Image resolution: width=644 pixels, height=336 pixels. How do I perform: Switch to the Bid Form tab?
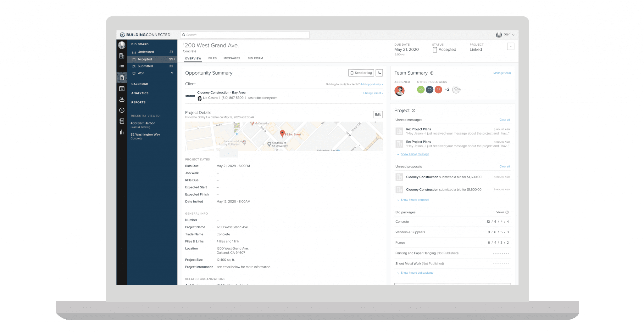[255, 58]
